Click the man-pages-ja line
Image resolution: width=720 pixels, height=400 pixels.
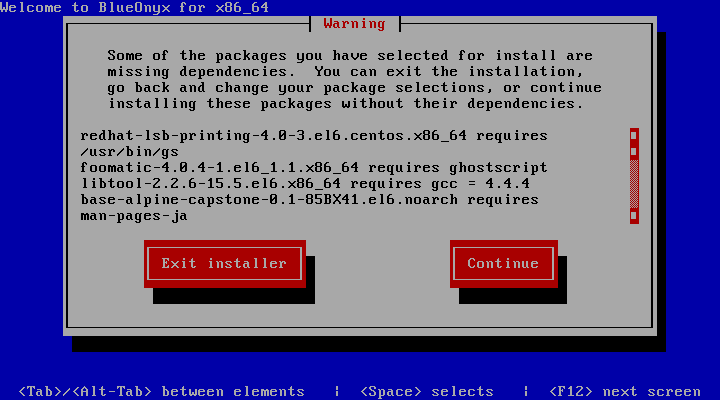point(134,216)
